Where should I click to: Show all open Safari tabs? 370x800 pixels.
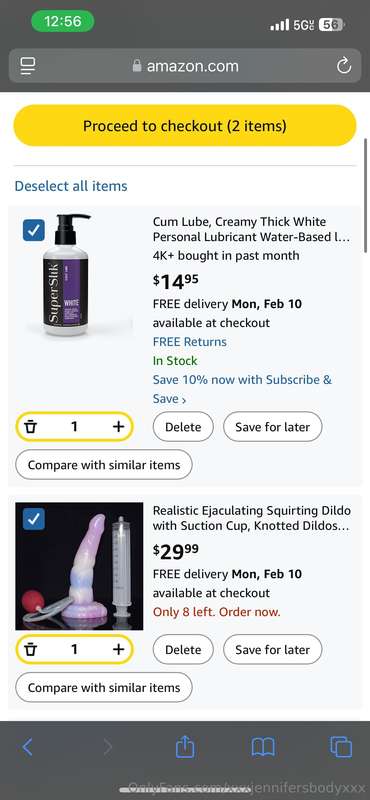coord(341,747)
